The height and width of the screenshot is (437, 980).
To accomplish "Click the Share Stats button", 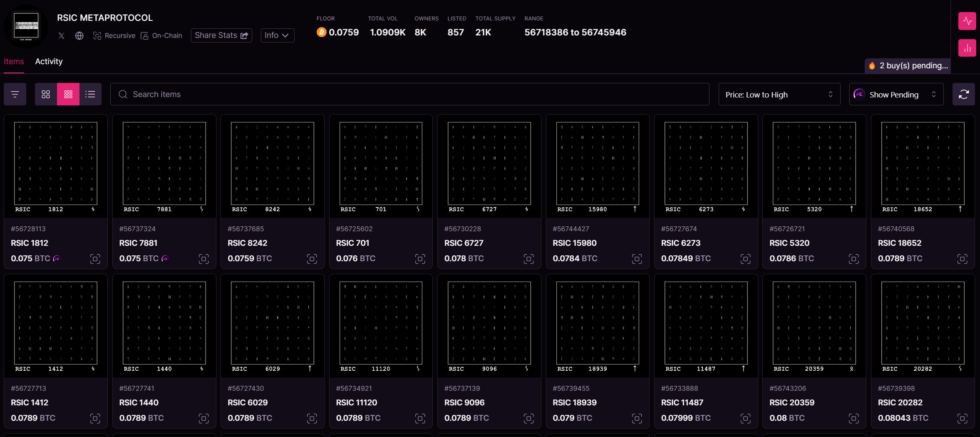I will click(221, 35).
